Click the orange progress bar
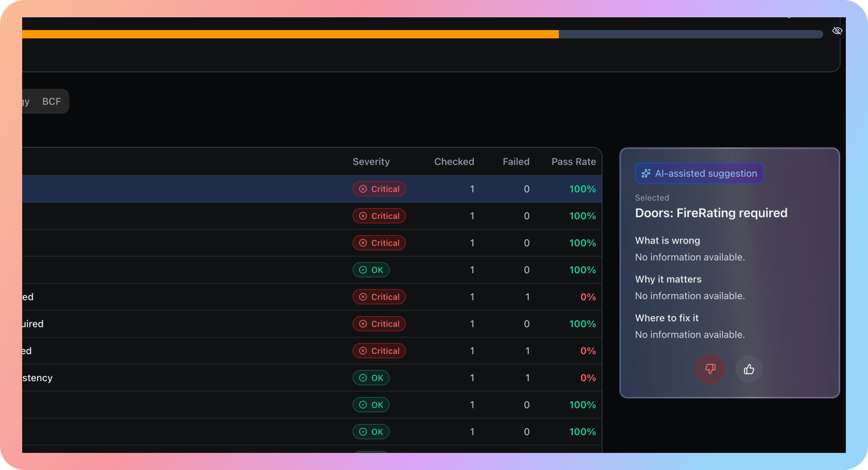The image size is (868, 470). [x=290, y=34]
